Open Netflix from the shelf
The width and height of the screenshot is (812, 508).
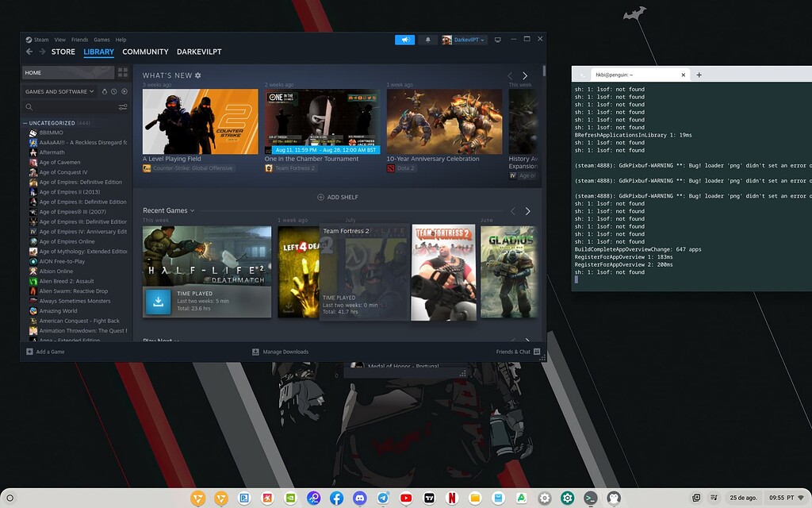pos(452,498)
